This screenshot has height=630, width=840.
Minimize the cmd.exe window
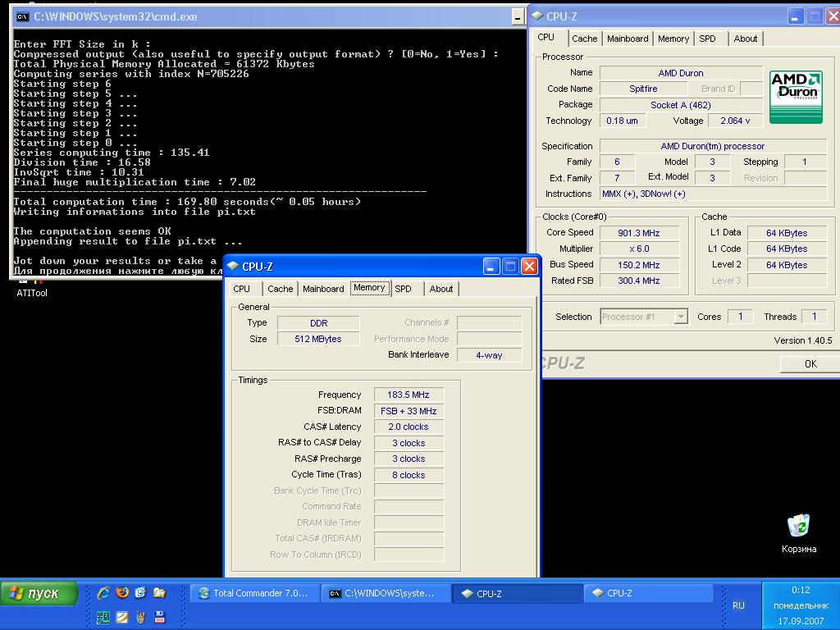(518, 17)
